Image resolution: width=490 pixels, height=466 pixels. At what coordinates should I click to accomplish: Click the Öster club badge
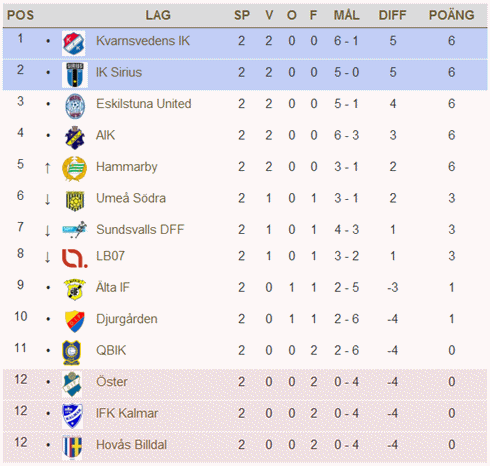[72, 384]
